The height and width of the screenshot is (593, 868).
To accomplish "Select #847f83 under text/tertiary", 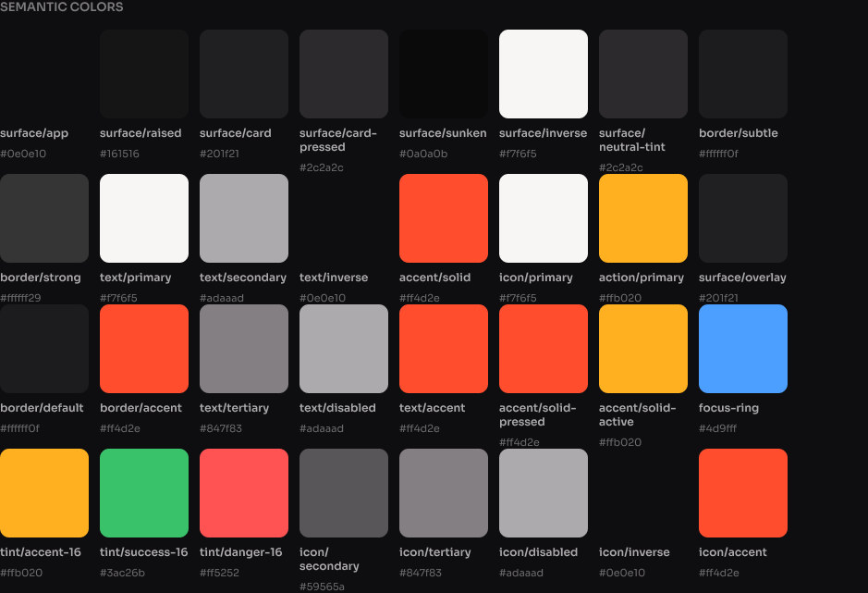I will (221, 427).
